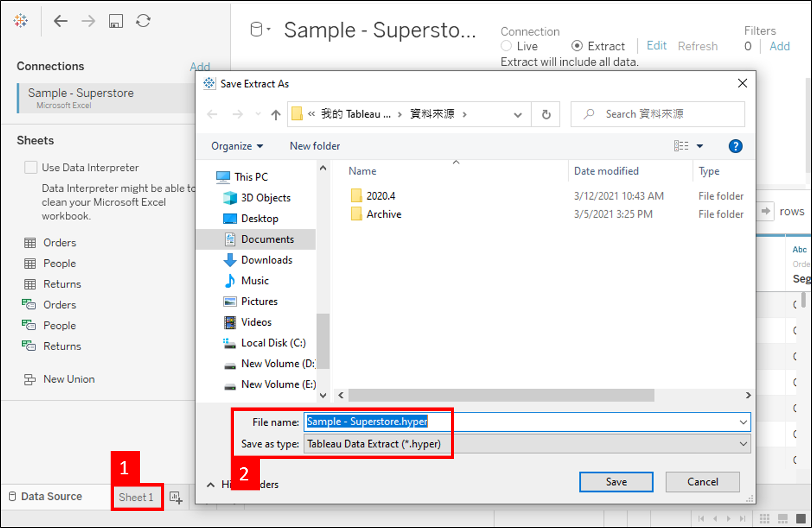Screen dimensions: 812x528
Task: Open the Organize menu
Action: point(237,146)
